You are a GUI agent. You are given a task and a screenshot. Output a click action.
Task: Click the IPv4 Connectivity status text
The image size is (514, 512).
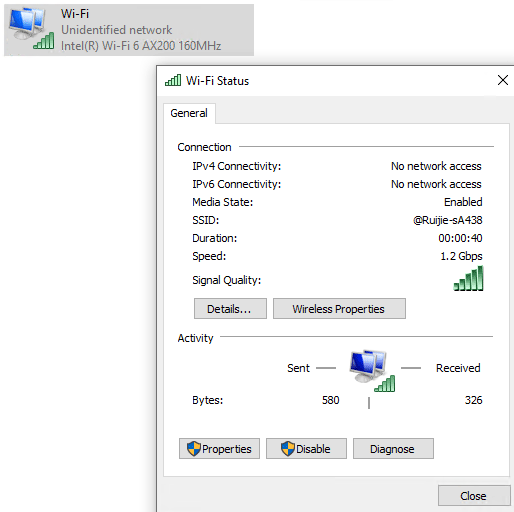(x=436, y=166)
